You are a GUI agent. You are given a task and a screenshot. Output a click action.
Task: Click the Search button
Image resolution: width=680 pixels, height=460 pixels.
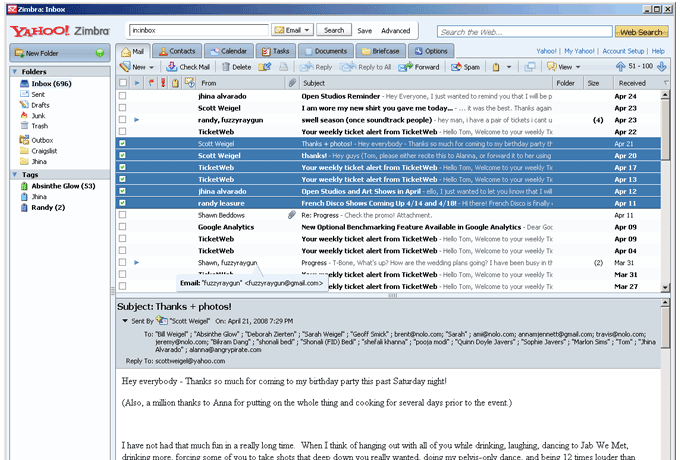[x=334, y=30]
